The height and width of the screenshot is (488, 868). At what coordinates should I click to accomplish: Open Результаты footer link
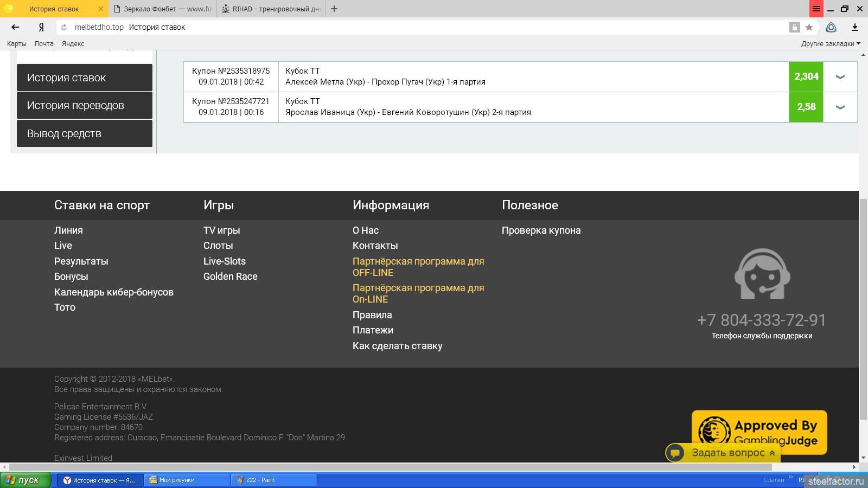(x=81, y=261)
